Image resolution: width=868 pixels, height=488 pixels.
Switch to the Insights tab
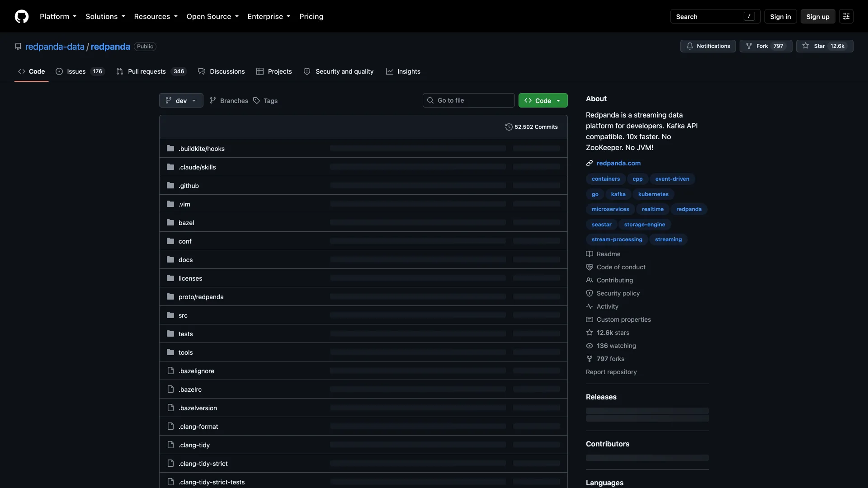pos(403,71)
